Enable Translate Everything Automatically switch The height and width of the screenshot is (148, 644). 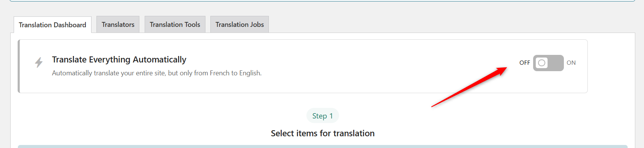pyautogui.click(x=548, y=63)
